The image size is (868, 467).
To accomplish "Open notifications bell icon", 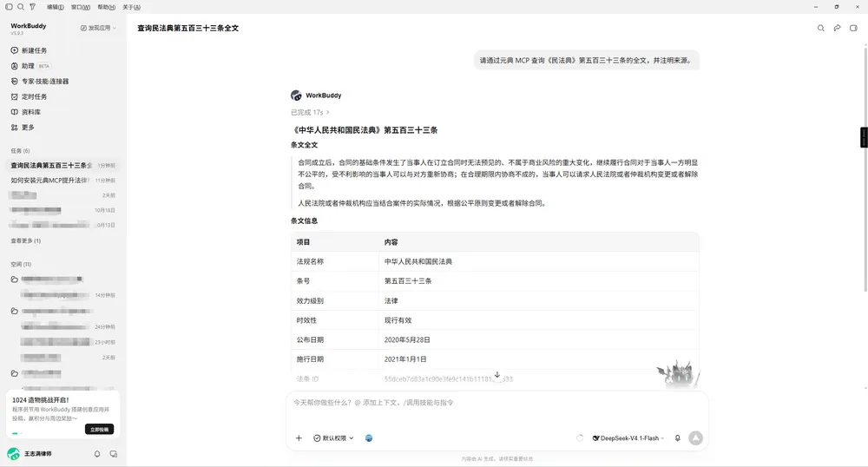I will (x=97, y=454).
